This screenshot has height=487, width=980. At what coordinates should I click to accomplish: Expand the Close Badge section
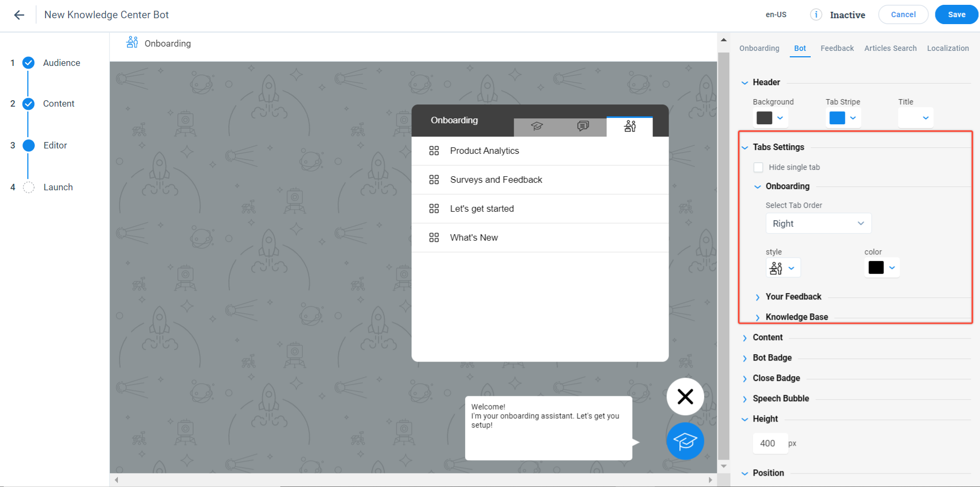click(x=745, y=378)
